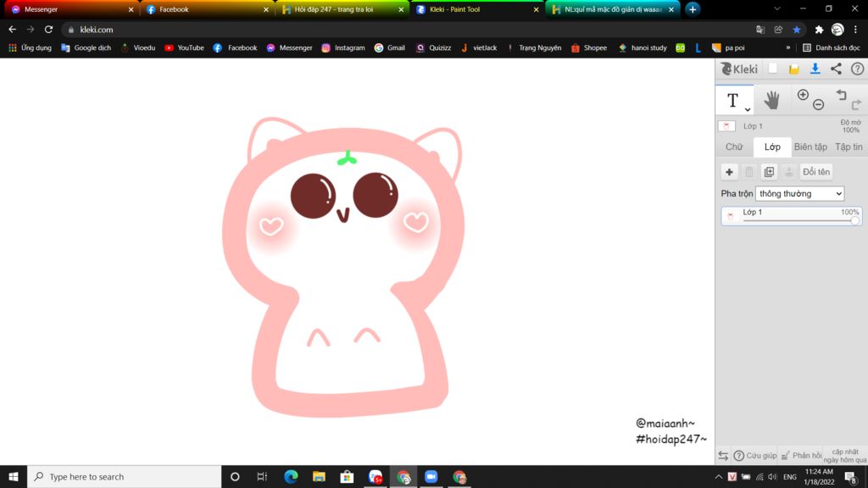The image size is (868, 488).
Task: Open Chrome extensions puzzle icon
Action: (x=820, y=30)
